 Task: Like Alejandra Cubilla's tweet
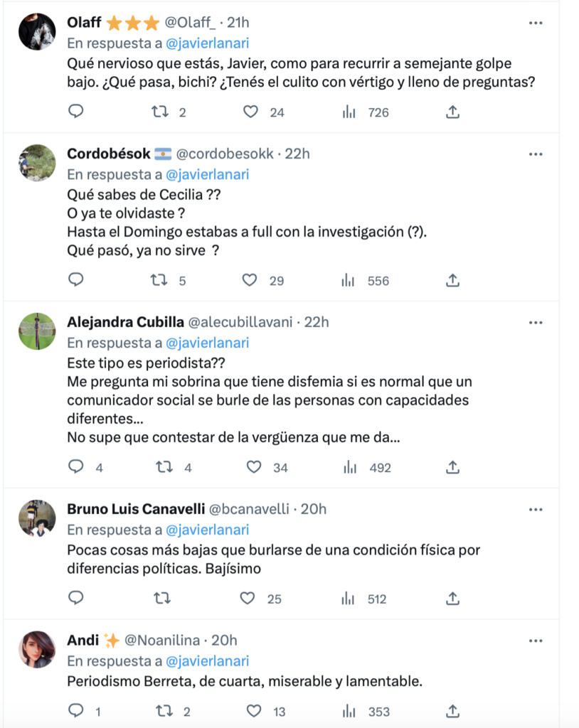(x=254, y=467)
